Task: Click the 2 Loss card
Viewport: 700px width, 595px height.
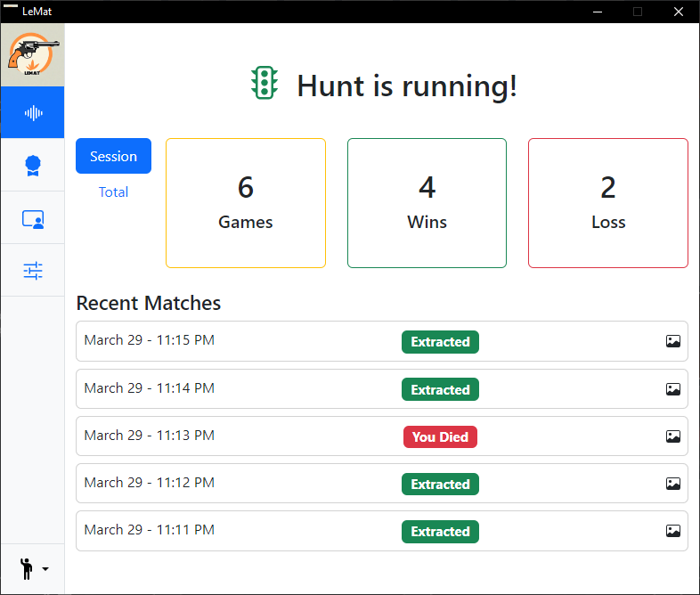Action: [x=608, y=203]
